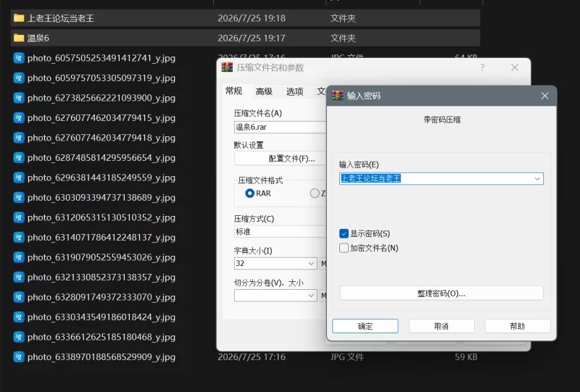Select file name photo_6314071786412248137_y.jpg
580x392 pixels.
point(101,238)
